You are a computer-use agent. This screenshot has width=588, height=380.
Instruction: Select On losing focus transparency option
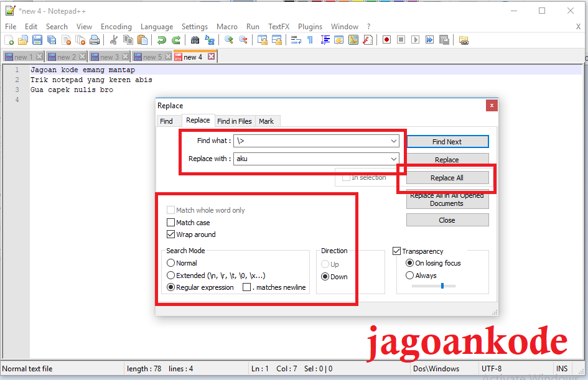pos(409,262)
